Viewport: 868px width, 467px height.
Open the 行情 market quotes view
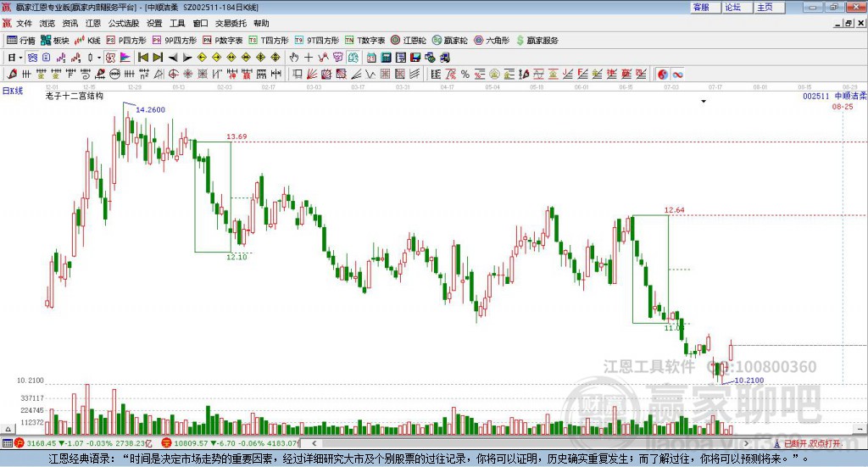point(21,41)
